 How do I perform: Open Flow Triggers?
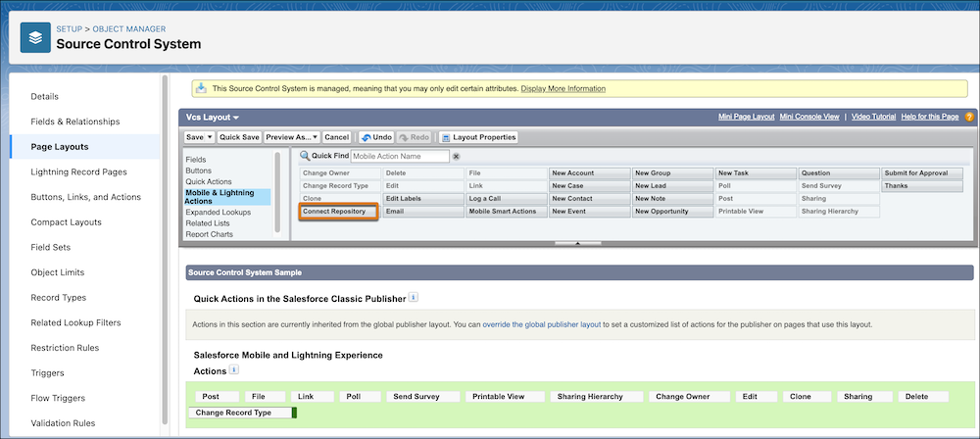click(x=58, y=398)
